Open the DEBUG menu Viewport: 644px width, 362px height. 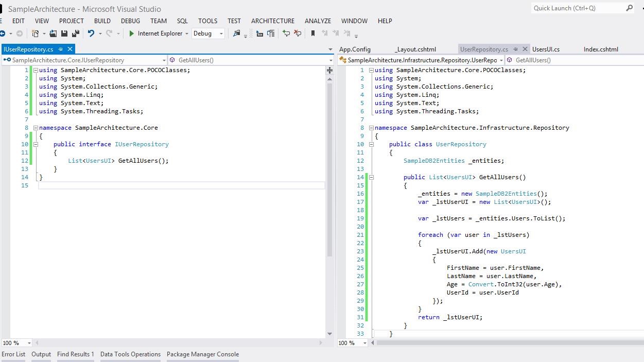(130, 21)
